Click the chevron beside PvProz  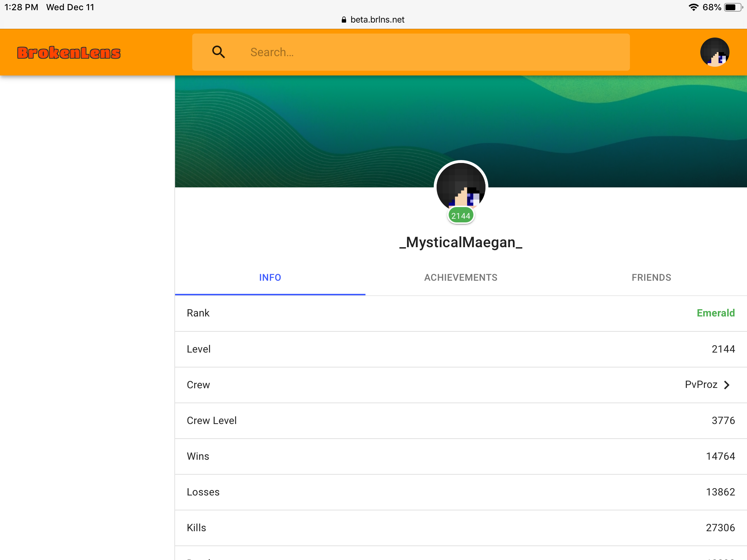(727, 385)
